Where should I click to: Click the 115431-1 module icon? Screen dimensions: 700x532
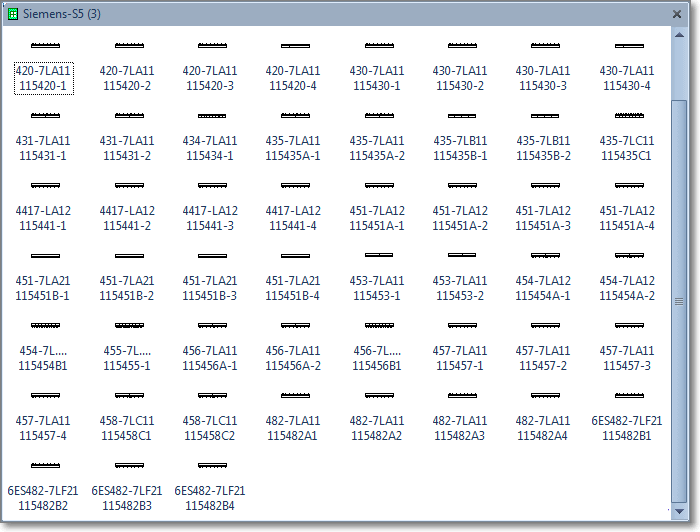45,116
